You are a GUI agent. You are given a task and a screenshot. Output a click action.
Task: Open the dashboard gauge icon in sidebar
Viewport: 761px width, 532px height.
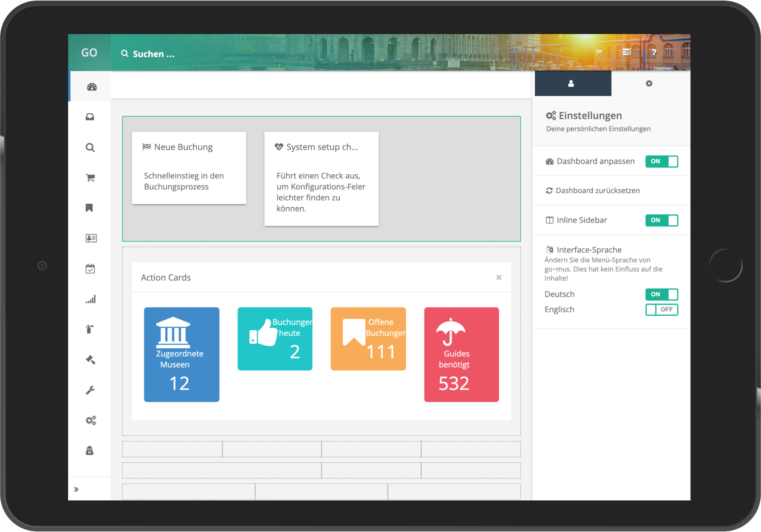[92, 87]
